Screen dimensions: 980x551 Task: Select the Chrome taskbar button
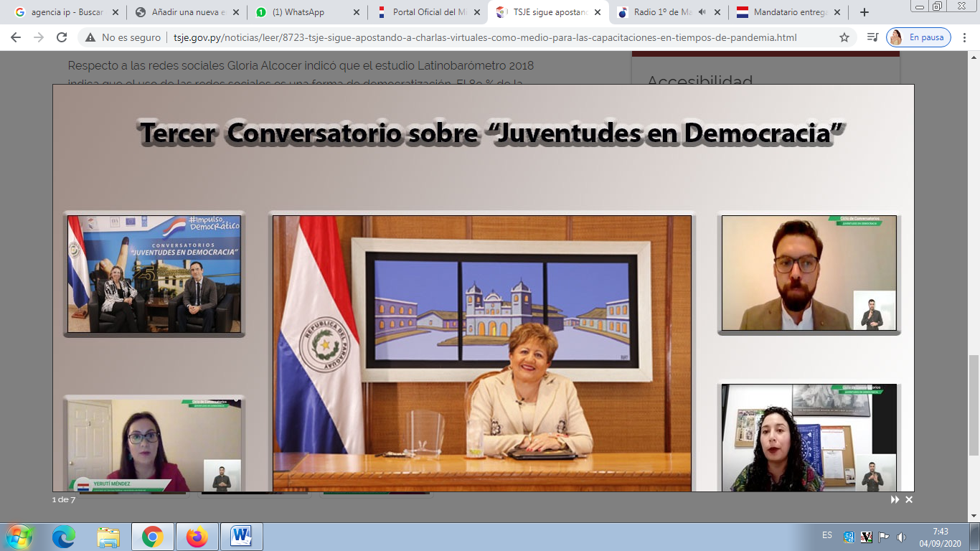(x=152, y=537)
